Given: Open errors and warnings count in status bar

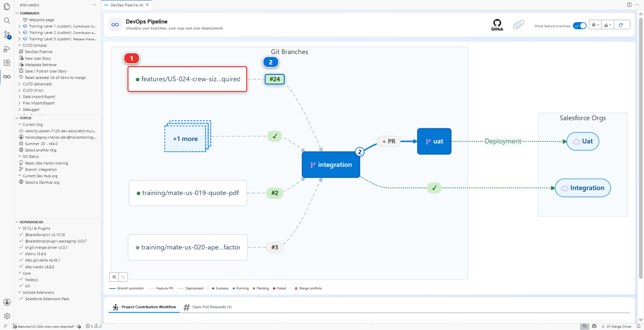Looking at the screenshot, I should pyautogui.click(x=93, y=326).
